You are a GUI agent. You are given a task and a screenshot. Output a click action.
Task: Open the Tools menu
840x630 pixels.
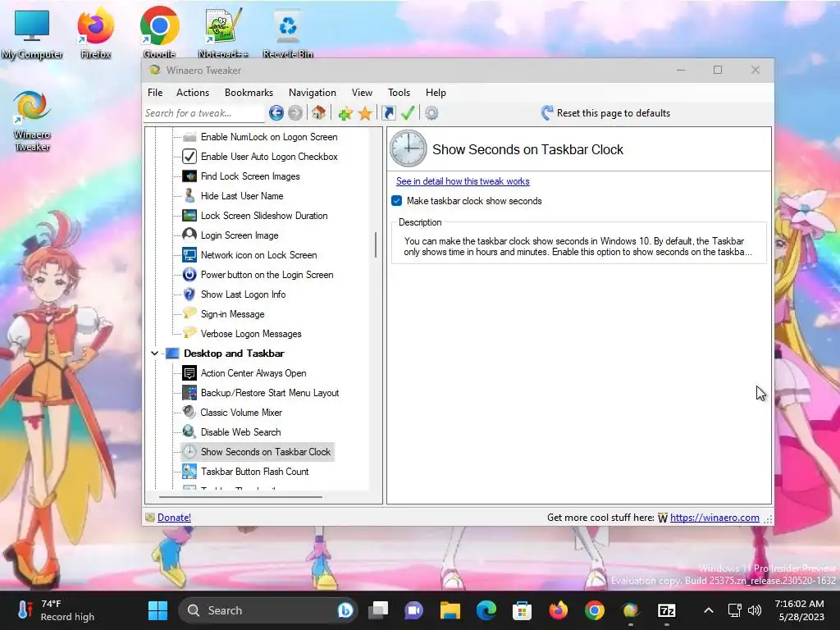click(x=399, y=93)
